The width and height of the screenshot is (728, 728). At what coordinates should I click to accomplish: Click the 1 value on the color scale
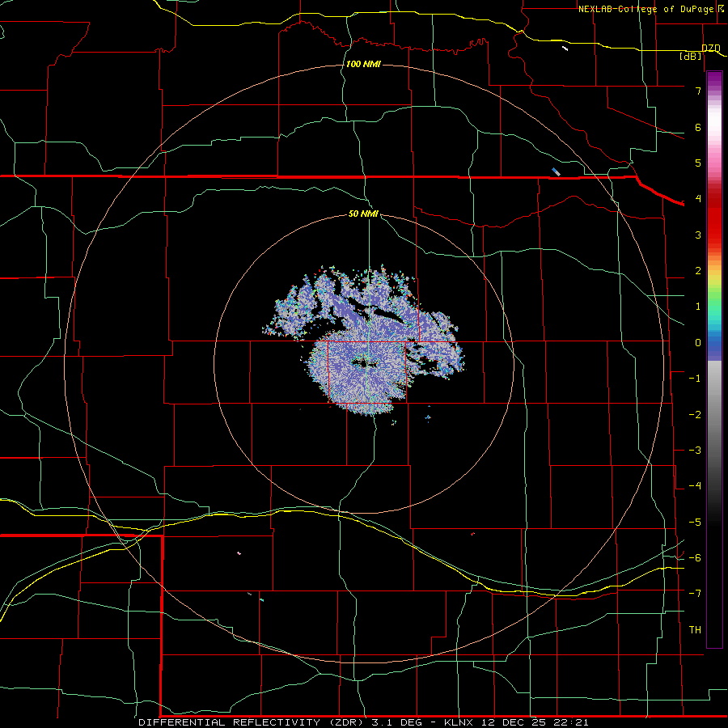coord(698,307)
